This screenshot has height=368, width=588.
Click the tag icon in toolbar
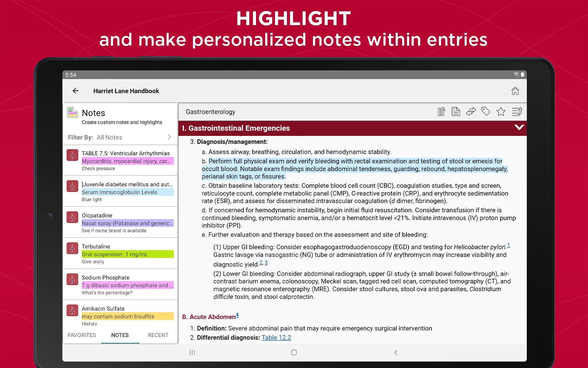[x=486, y=112]
